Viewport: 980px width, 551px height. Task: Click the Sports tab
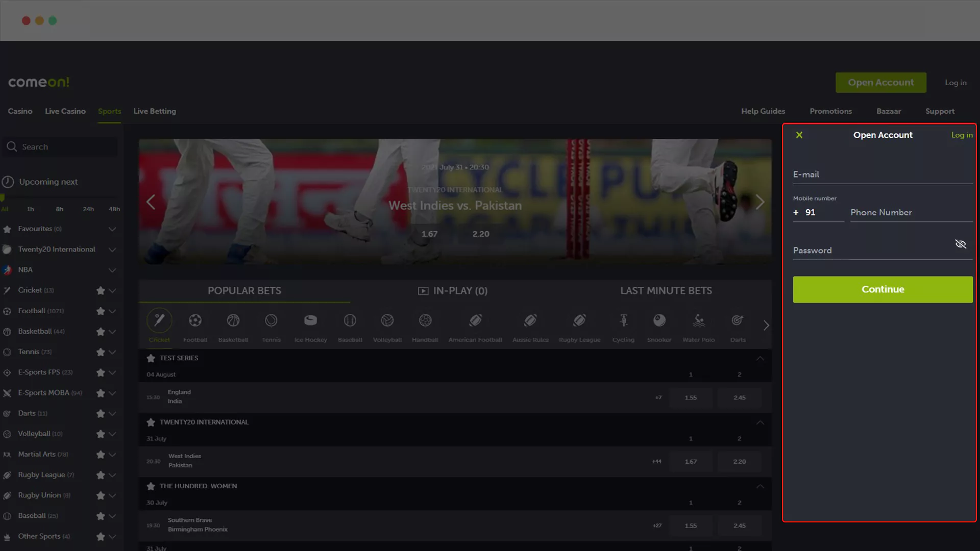coord(110,111)
